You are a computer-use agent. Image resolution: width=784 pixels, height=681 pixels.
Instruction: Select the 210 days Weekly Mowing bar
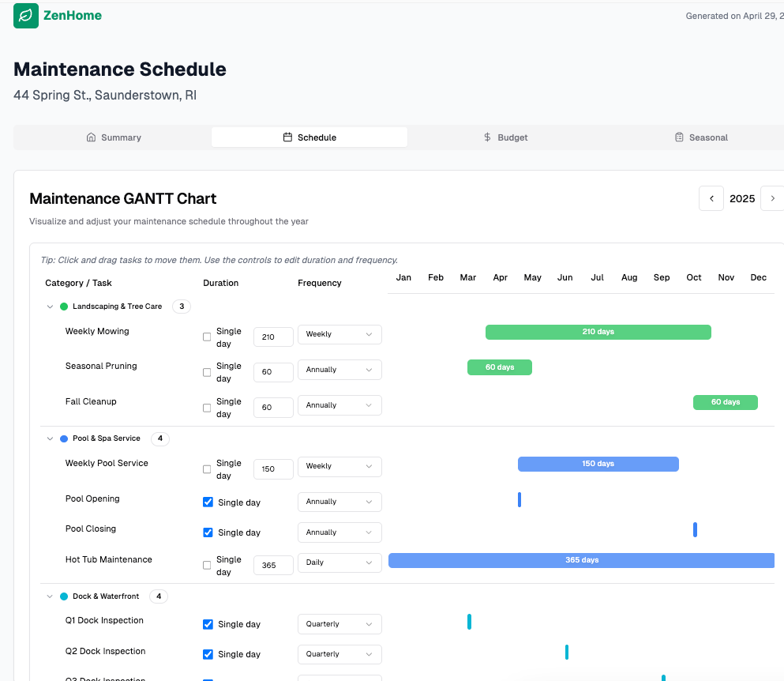pyautogui.click(x=598, y=333)
